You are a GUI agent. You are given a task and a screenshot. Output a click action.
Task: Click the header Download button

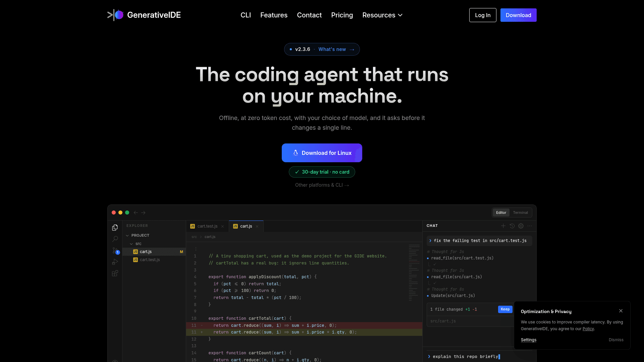[518, 15]
